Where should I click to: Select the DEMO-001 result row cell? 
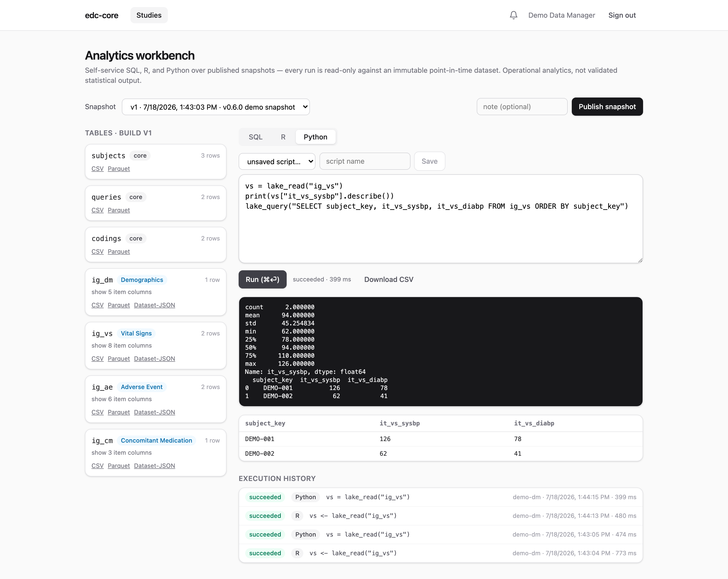pos(260,439)
